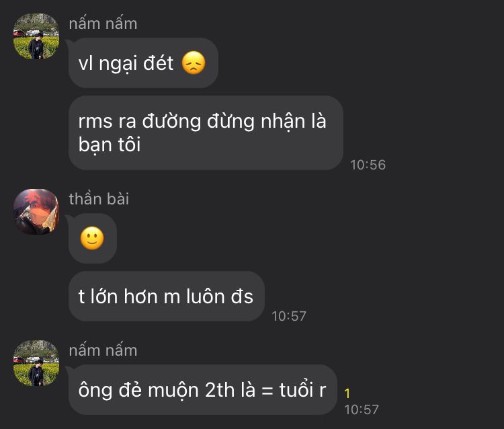Click sender name thần bài
504x429 pixels.
pos(99,199)
